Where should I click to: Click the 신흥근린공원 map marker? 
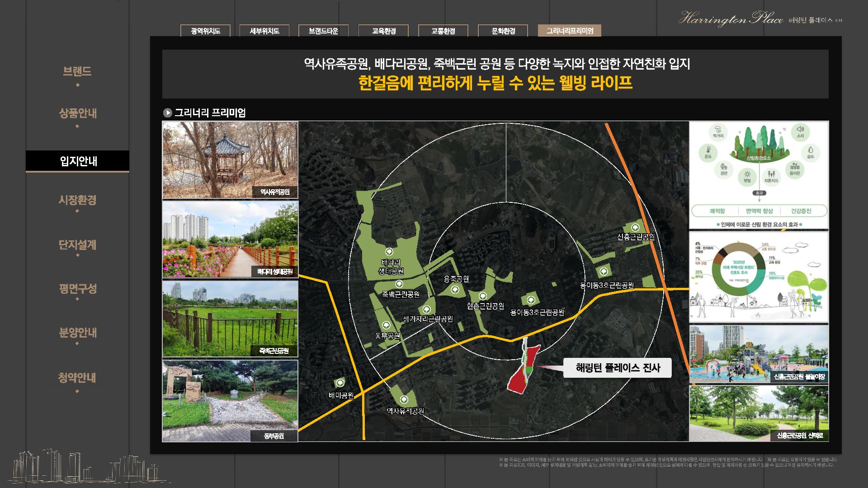(635, 227)
